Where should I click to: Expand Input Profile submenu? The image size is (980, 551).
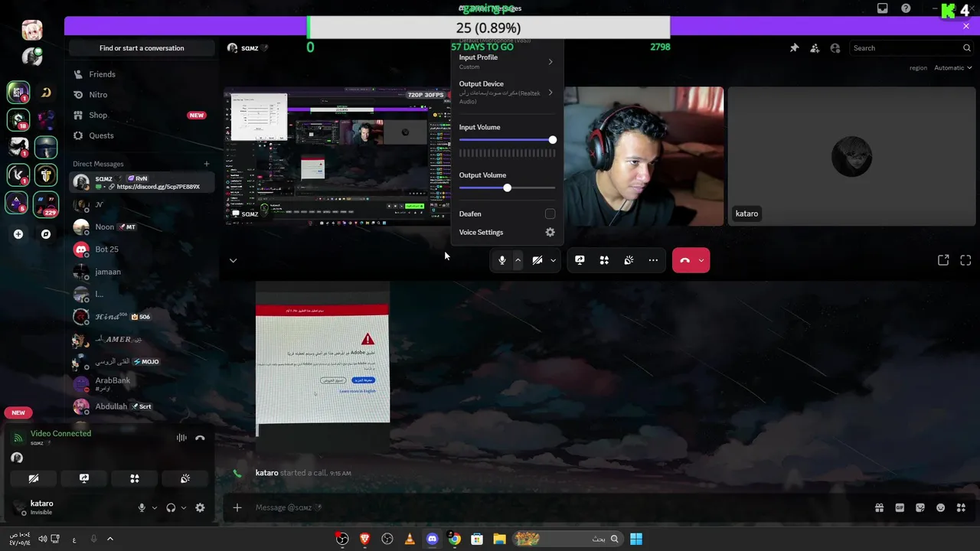pos(506,61)
